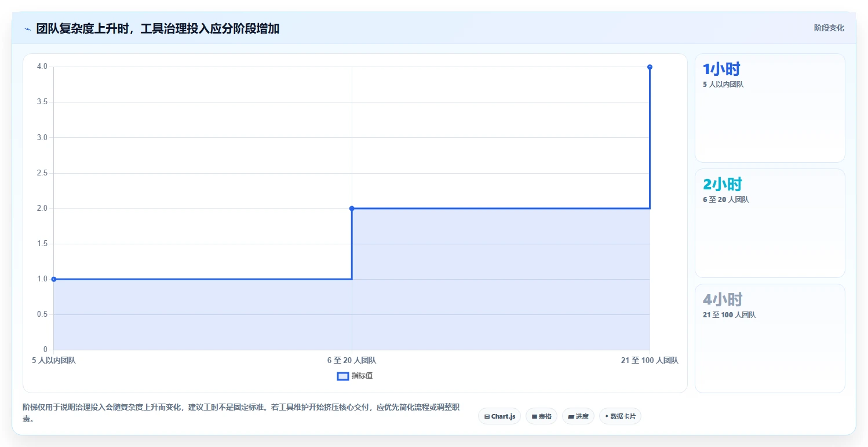Viewport: 868px width, 447px height.
Task: Click the 阶段变化 badge in the header
Action: 829,28
